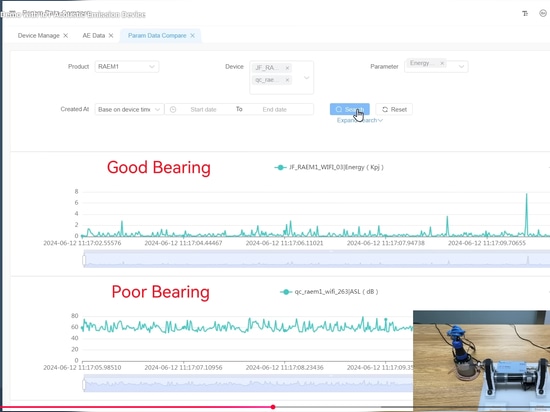Grab the Good Bearing chart zoom handle
This screenshot has width=550, height=412.
click(x=84, y=261)
